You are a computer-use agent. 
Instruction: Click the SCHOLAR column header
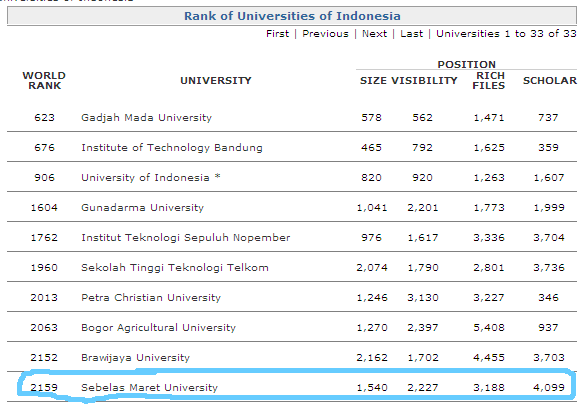[x=550, y=81]
